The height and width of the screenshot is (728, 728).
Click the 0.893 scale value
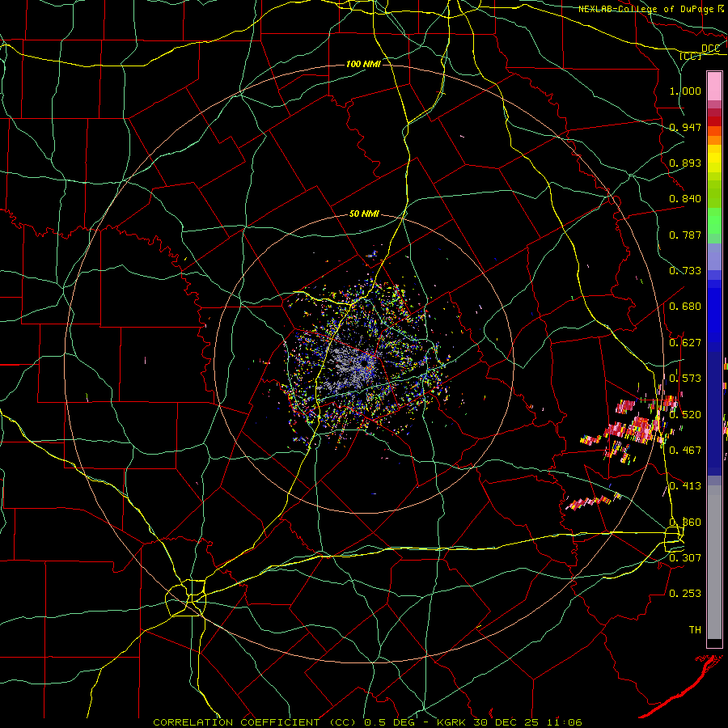[685, 163]
